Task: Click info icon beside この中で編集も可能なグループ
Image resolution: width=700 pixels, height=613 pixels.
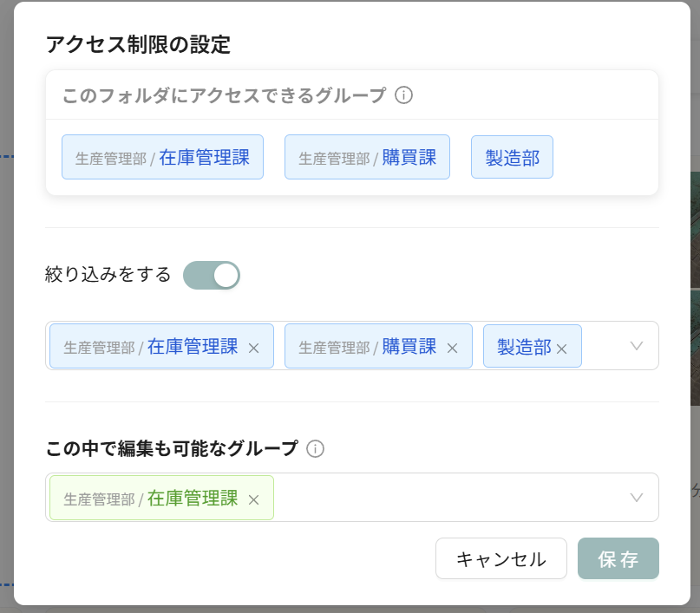Action: pyautogui.click(x=315, y=449)
